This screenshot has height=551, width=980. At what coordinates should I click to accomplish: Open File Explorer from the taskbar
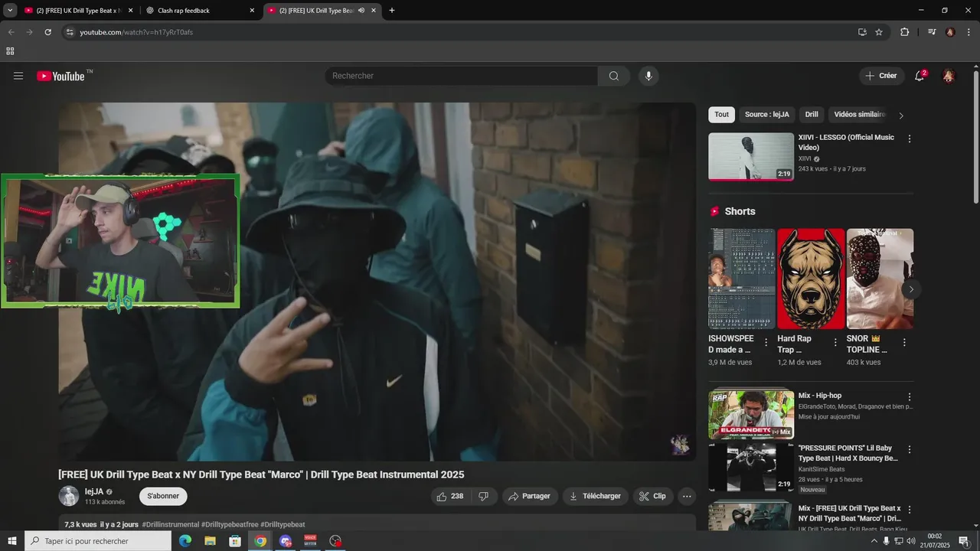[210, 541]
